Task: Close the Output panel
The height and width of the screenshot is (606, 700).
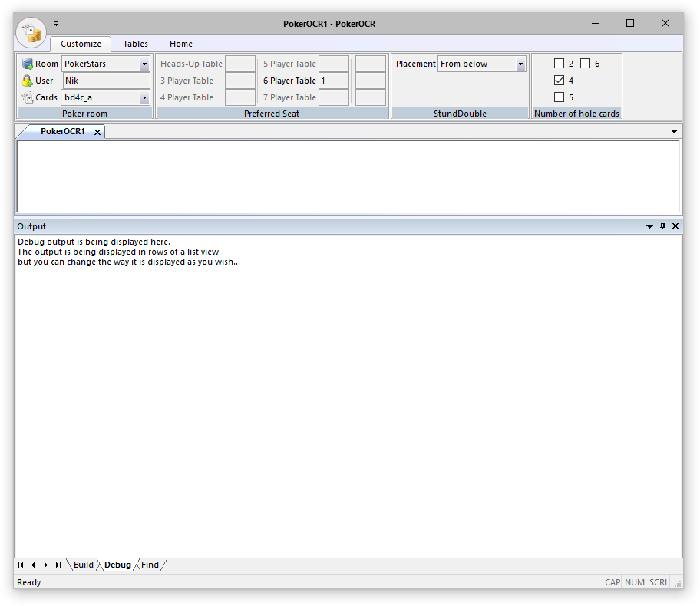Action: pyautogui.click(x=675, y=226)
